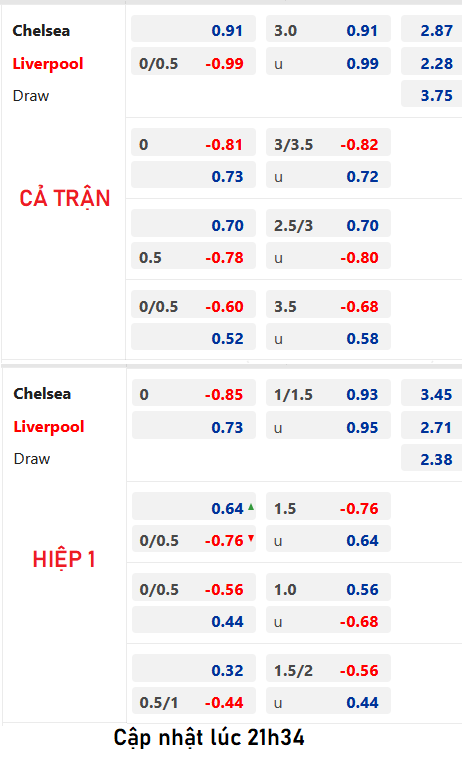This screenshot has height=758, width=462.
Task: Choose the 2.5/3 over line at 0.70
Action: [328, 225]
